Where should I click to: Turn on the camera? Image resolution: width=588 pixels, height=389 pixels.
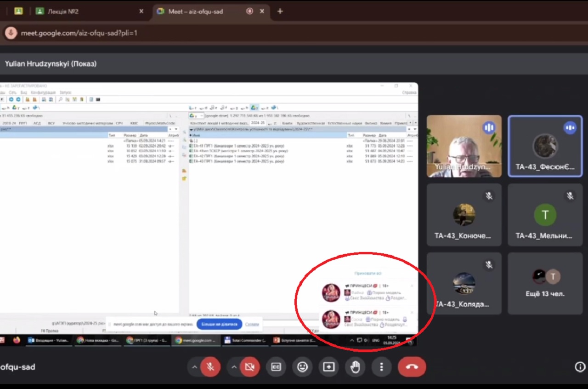tap(250, 367)
